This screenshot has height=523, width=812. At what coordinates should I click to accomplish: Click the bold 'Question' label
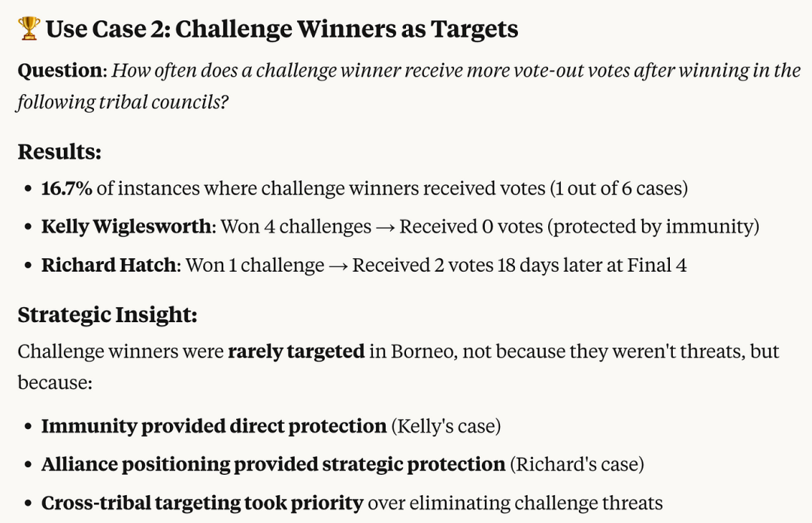(x=61, y=71)
